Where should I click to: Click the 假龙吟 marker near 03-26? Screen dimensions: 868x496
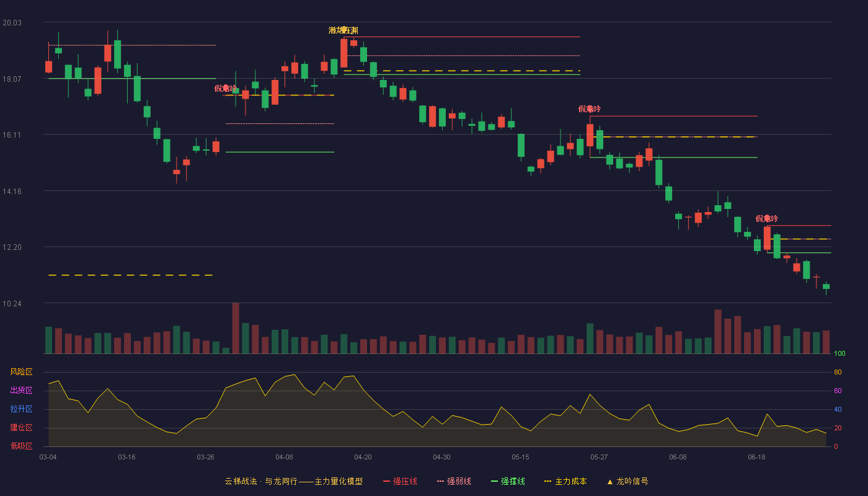226,88
